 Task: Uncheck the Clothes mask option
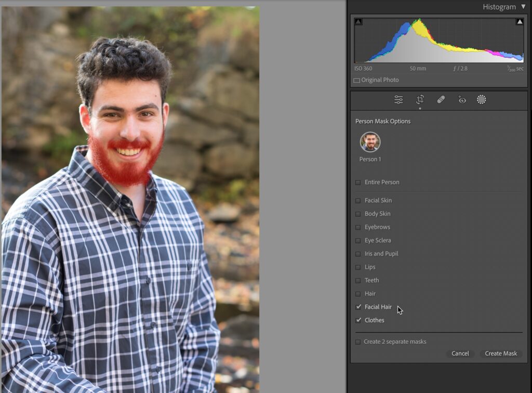(358, 320)
